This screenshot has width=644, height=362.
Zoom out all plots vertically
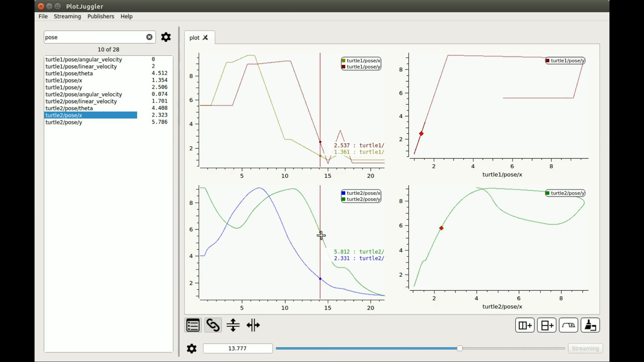tap(233, 325)
